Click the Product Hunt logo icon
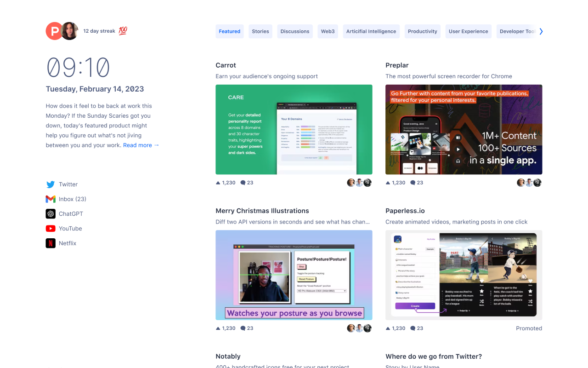 click(x=54, y=31)
